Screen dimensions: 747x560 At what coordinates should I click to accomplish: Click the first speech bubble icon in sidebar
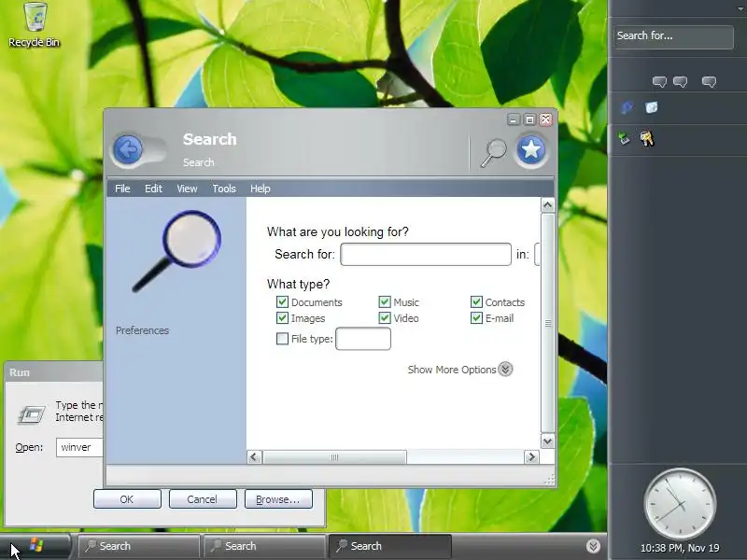click(x=659, y=82)
